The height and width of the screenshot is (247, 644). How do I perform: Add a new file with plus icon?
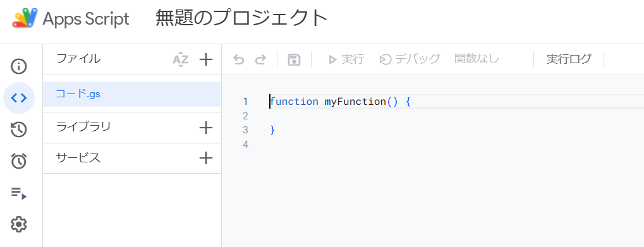(206, 59)
